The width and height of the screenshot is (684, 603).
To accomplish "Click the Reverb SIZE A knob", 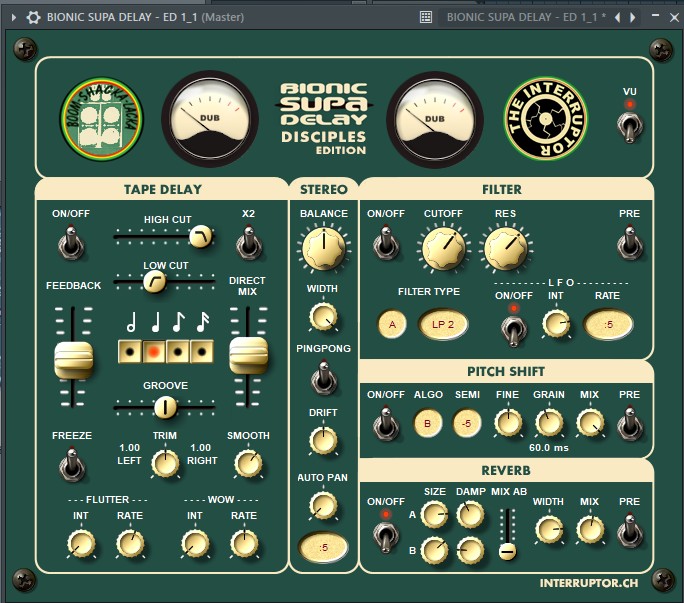I will [434, 514].
